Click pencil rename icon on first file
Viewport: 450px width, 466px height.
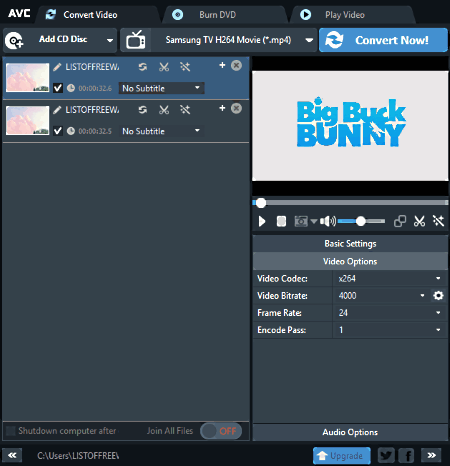pyautogui.click(x=57, y=67)
